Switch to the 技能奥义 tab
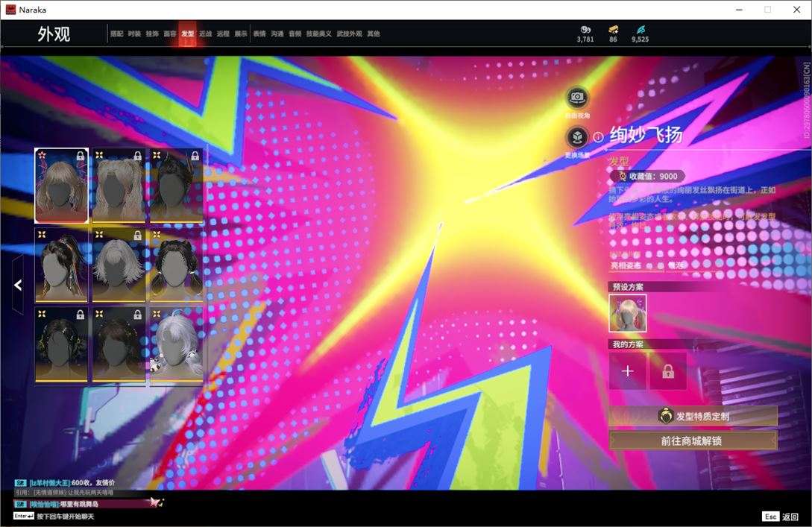The height and width of the screenshot is (527, 812). (x=318, y=34)
